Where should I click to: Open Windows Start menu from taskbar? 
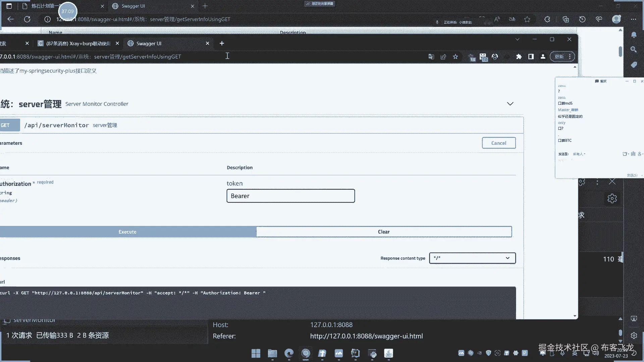(256, 353)
